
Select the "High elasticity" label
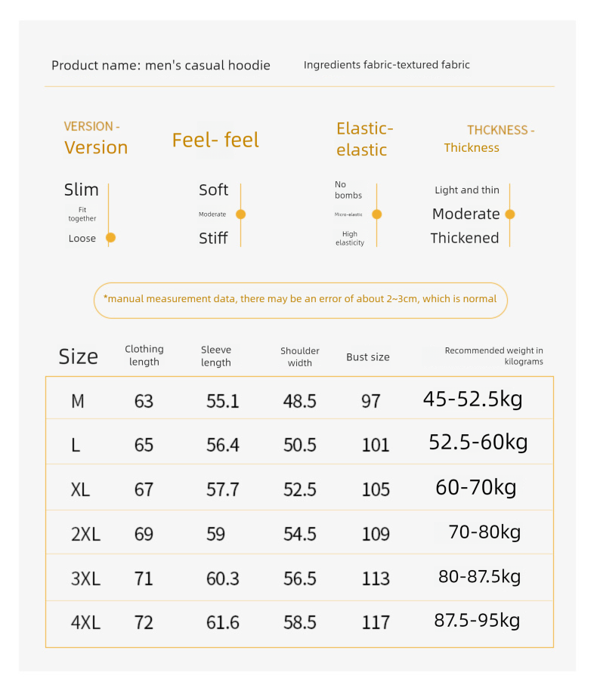pyautogui.click(x=350, y=239)
